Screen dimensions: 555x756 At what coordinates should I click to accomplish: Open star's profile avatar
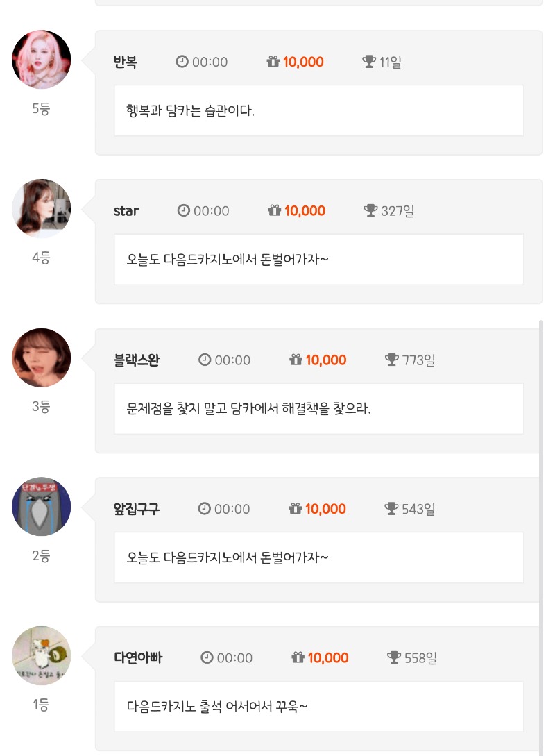42,208
